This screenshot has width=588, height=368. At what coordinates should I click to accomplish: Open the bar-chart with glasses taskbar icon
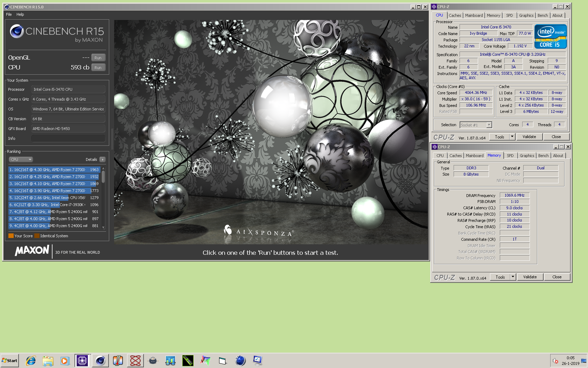(x=170, y=361)
